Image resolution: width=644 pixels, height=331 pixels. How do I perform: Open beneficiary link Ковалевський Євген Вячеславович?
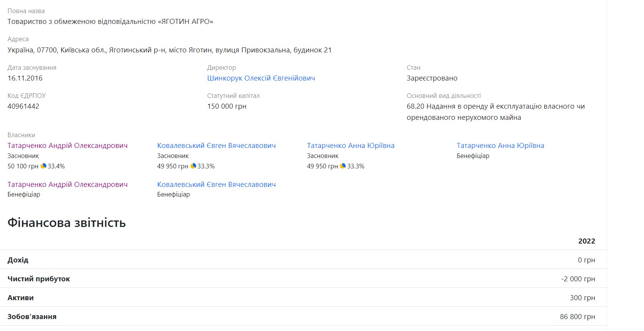click(x=216, y=185)
